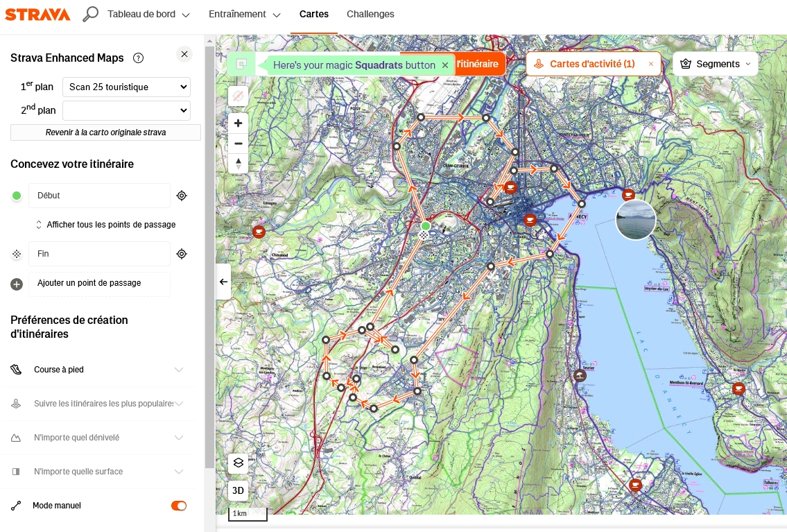
Task: Go to the Challenges tab
Action: 370,15
